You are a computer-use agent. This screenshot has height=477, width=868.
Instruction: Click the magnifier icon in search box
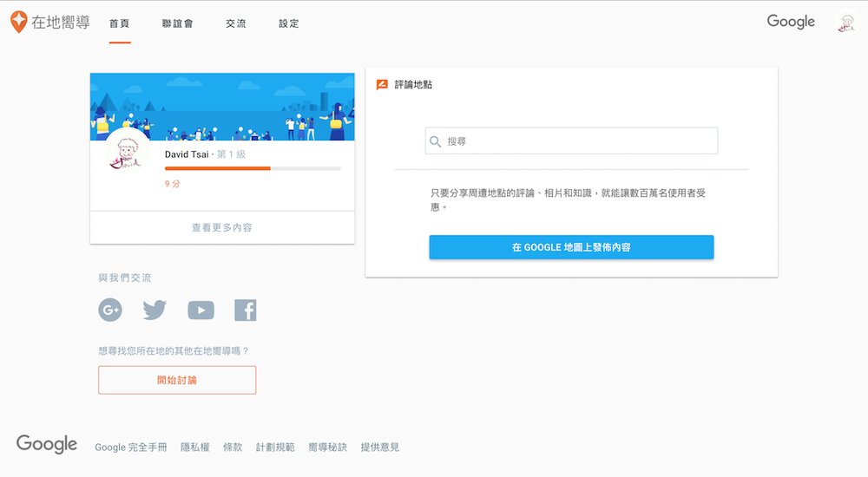(436, 141)
